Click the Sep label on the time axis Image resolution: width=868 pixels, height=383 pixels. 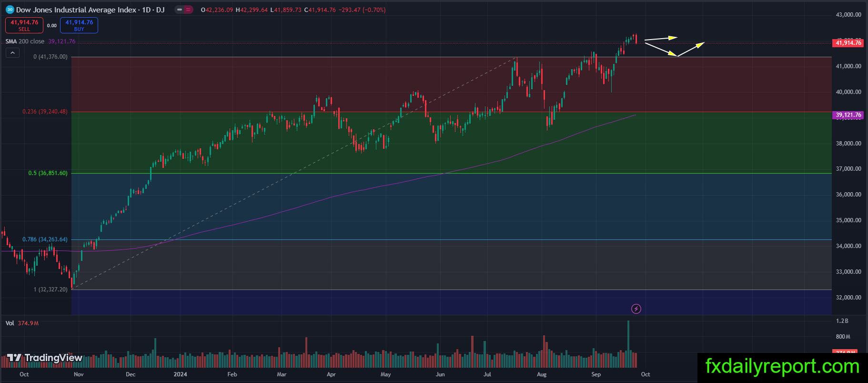[x=596, y=374]
